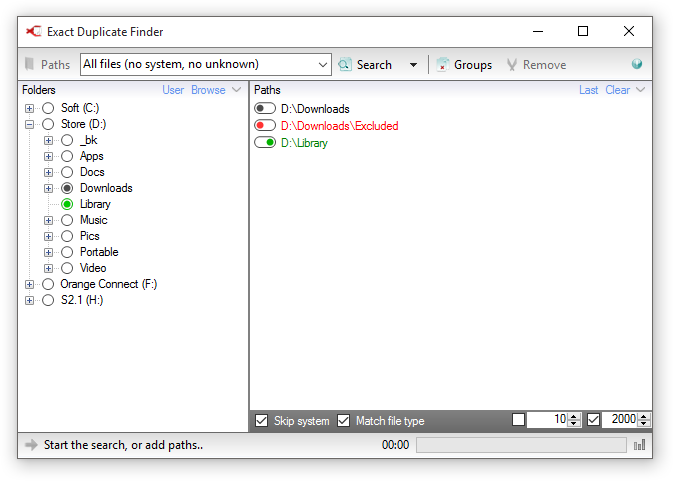Viewport: 673px width, 481px height.
Task: Toggle the Downloads folder radio button
Action: (67, 188)
